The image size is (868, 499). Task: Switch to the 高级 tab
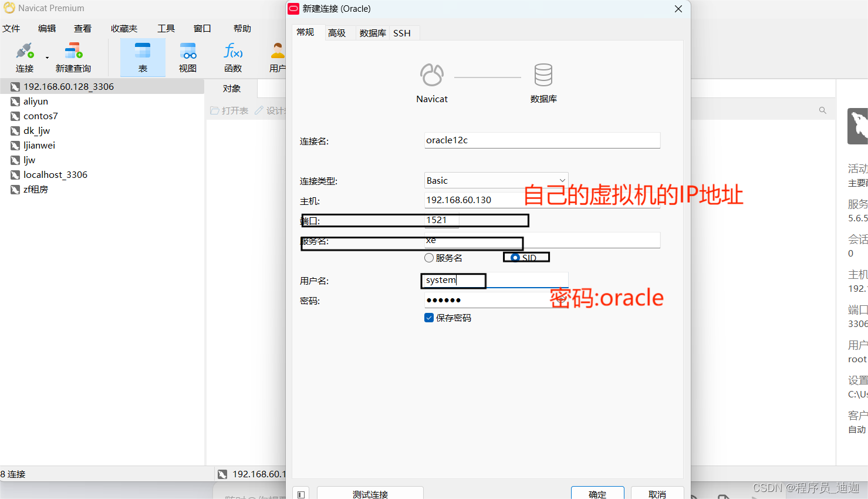pyautogui.click(x=337, y=33)
